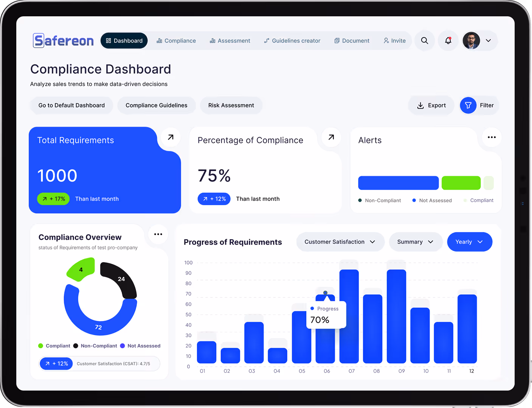Viewport: 532px width, 408px height.
Task: Click the Customer Satisfaction (CSAT) + 12% badge
Action: tap(56, 364)
